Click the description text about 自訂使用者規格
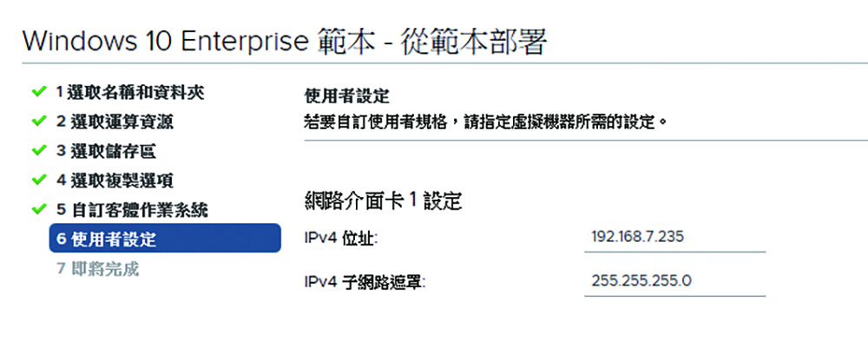This screenshot has height=341, width=868. coord(485,121)
